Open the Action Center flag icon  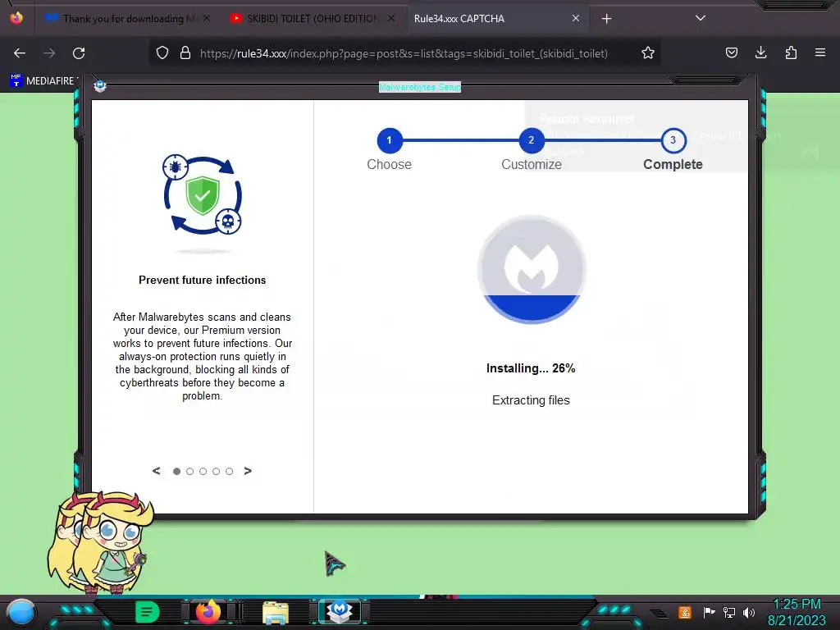pos(709,612)
